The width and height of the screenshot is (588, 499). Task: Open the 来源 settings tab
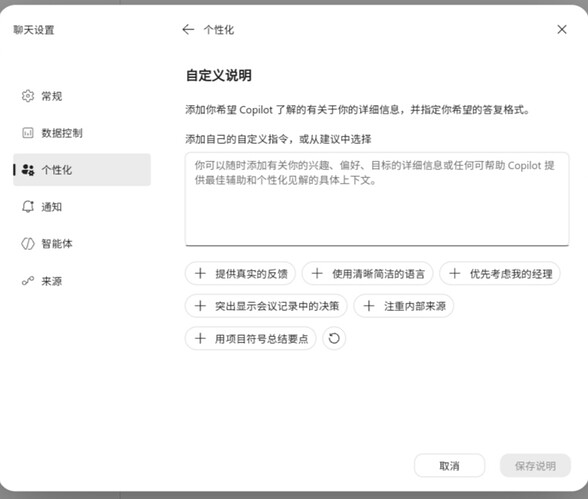click(x=82, y=280)
